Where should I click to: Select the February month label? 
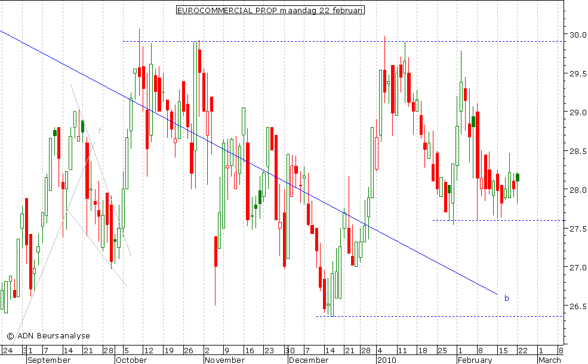click(x=475, y=360)
